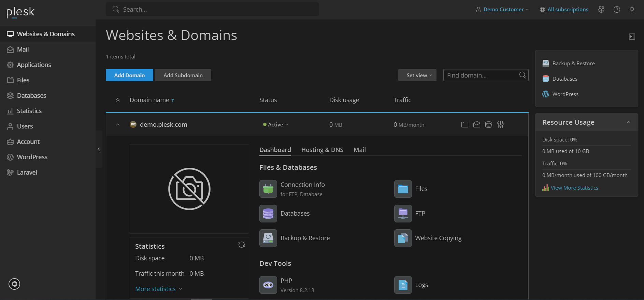644x300 pixels.
Task: Click the Add Subdomain button
Action: [x=183, y=75]
